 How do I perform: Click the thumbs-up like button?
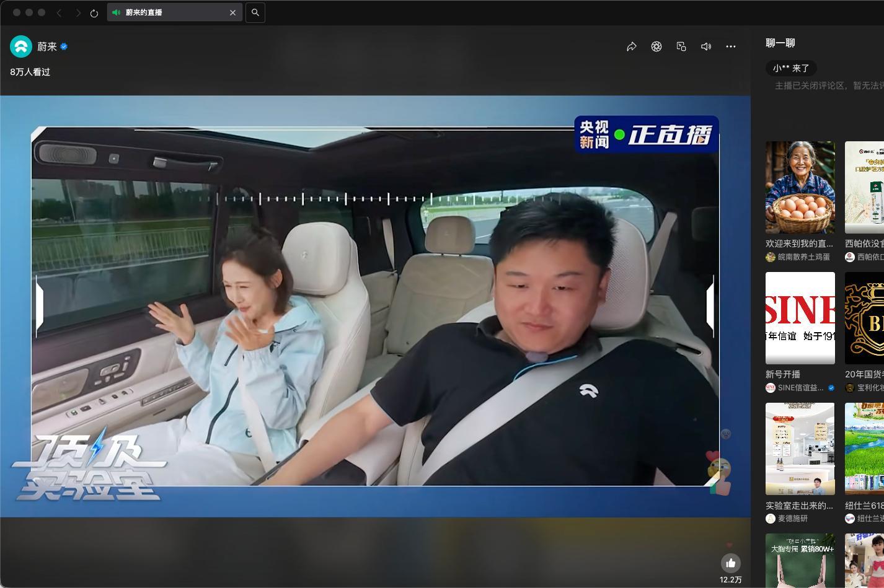click(731, 563)
